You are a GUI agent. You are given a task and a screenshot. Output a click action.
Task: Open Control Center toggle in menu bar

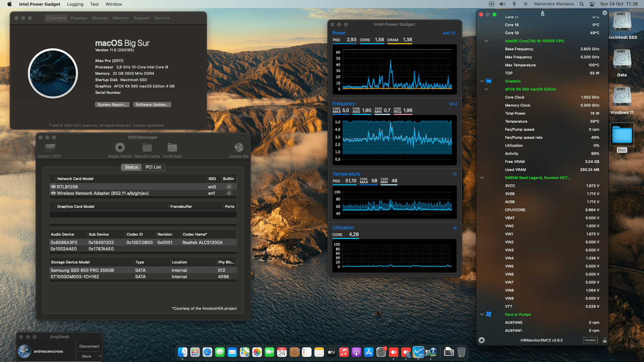point(592,4)
